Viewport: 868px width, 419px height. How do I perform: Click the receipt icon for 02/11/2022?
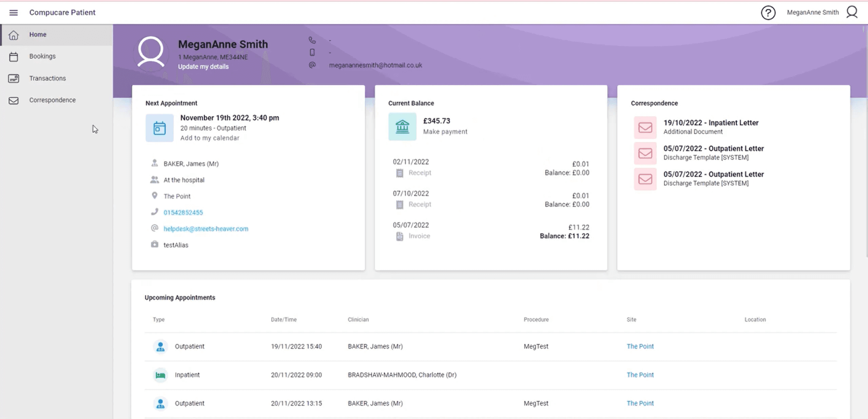click(x=400, y=173)
